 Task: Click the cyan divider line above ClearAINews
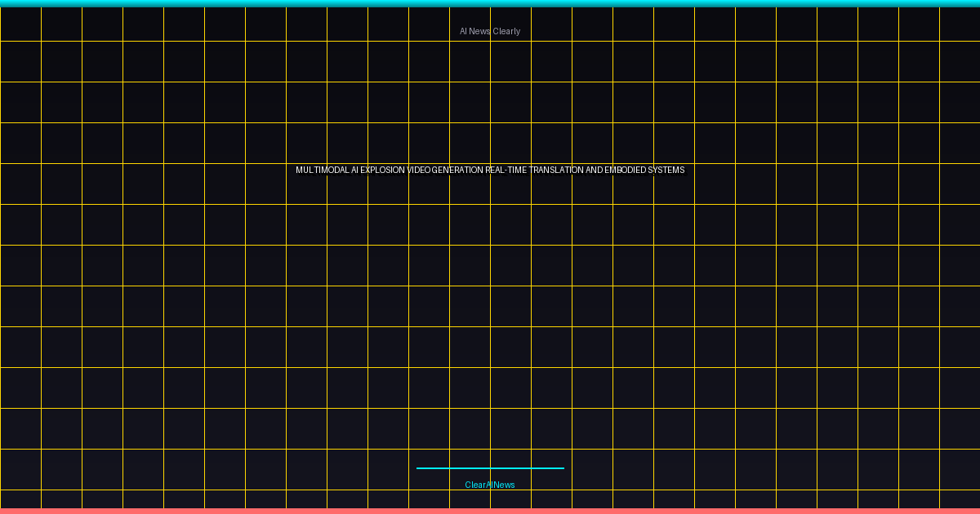pyautogui.click(x=490, y=468)
